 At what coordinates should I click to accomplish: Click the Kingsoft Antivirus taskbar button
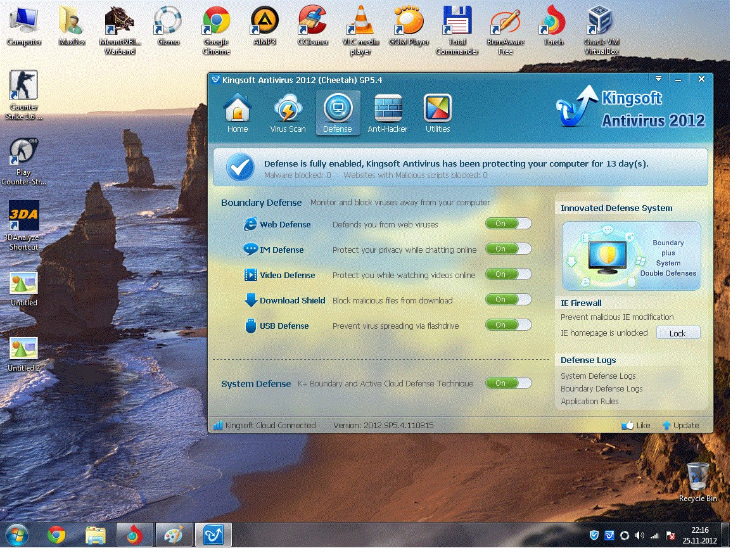[213, 535]
